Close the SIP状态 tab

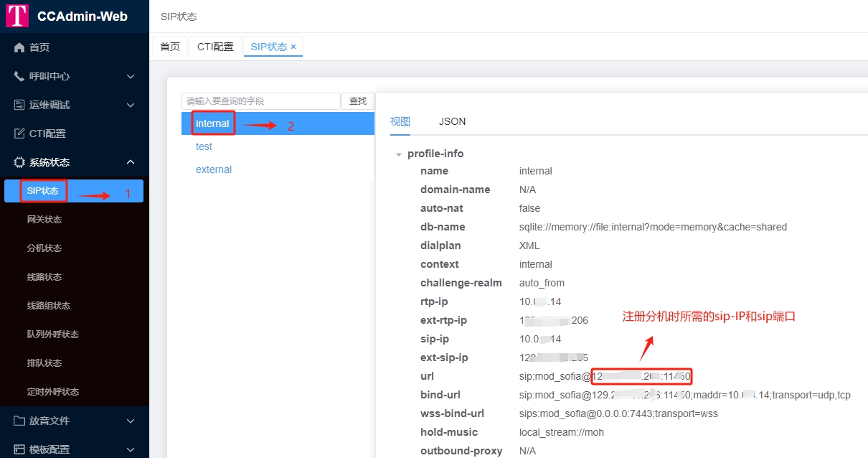293,47
